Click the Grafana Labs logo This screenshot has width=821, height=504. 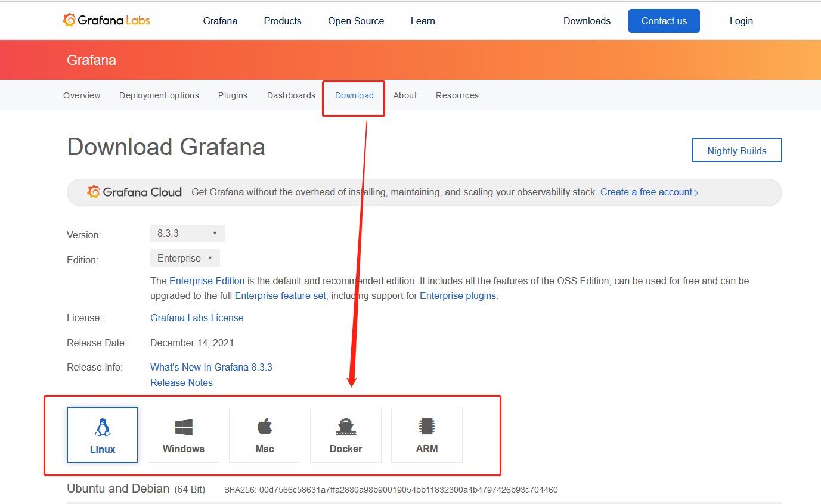tap(106, 20)
